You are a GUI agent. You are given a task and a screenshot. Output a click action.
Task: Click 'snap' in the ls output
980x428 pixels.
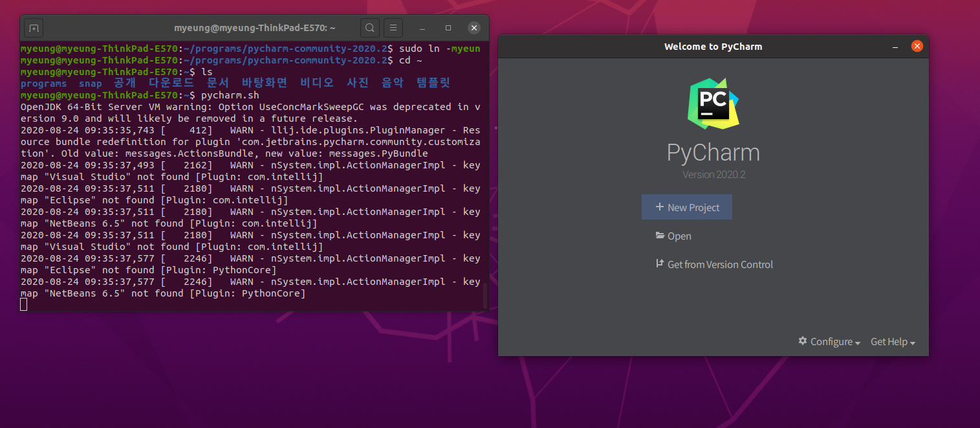(90, 84)
